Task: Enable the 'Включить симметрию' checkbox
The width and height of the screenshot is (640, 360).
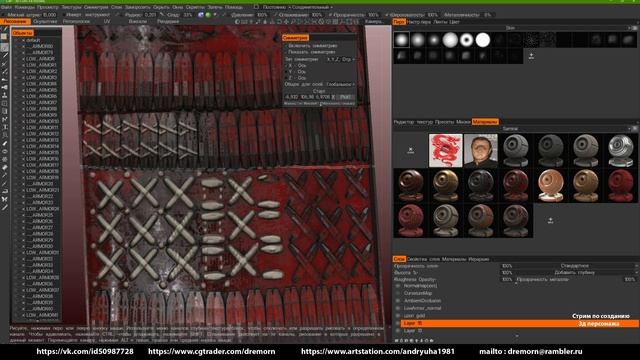Action: click(x=286, y=46)
